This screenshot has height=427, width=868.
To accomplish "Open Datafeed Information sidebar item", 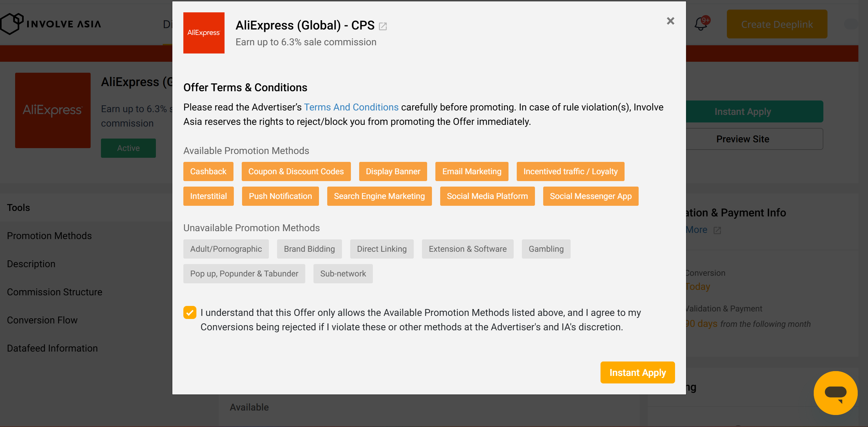I will tap(53, 348).
